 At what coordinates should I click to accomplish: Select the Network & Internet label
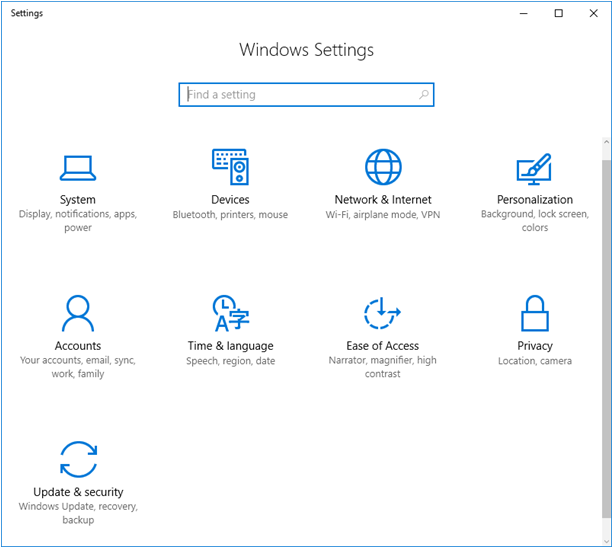(383, 200)
